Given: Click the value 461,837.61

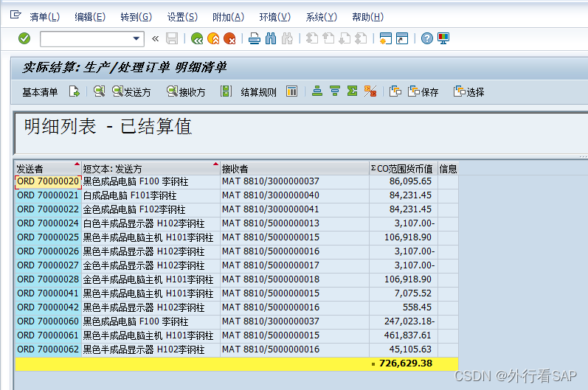Looking at the screenshot, I should [x=408, y=335].
